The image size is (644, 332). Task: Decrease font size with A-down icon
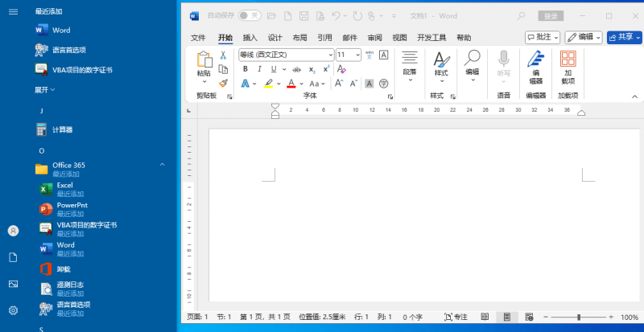(353, 84)
